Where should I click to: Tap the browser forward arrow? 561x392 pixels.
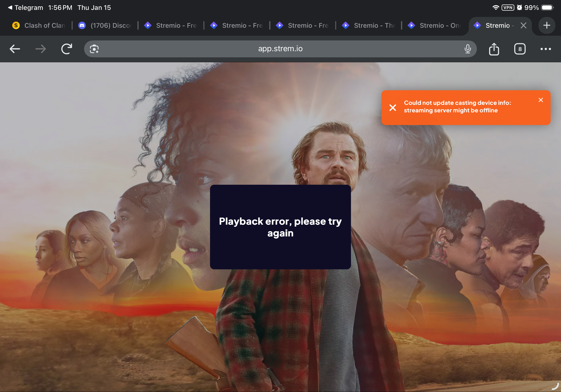41,49
